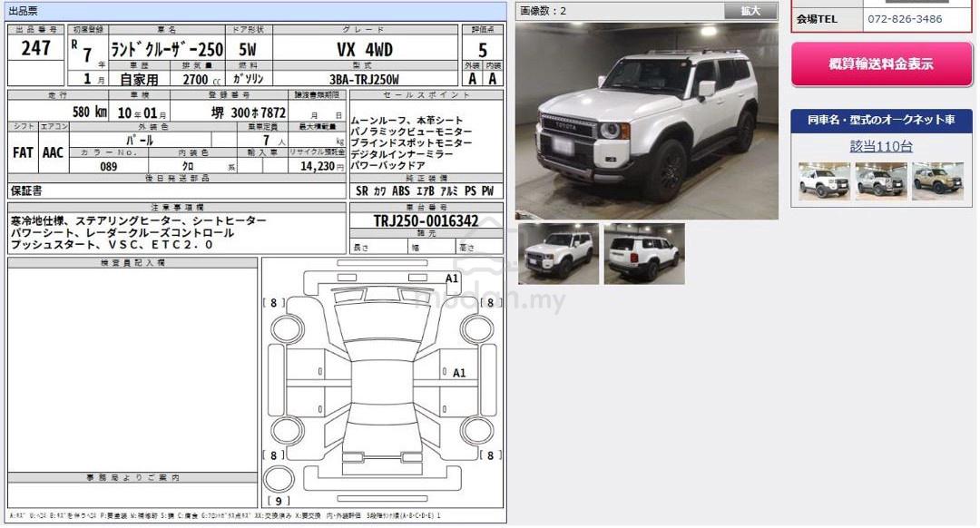
Task: Click the セールスポイント section header
Action: 426,95
